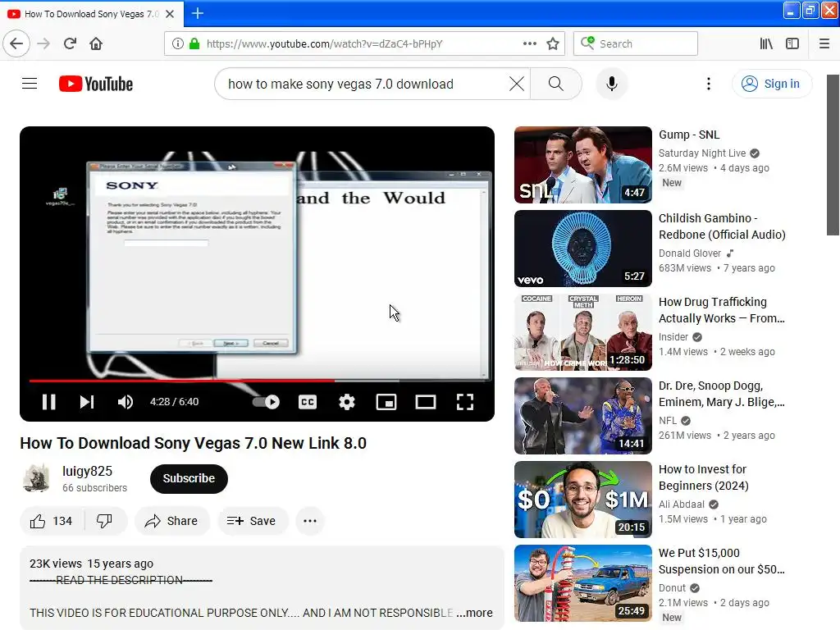Select the How To Download Sony Vegas tab
Image resolution: width=840 pixels, height=630 pixels.
point(92,14)
